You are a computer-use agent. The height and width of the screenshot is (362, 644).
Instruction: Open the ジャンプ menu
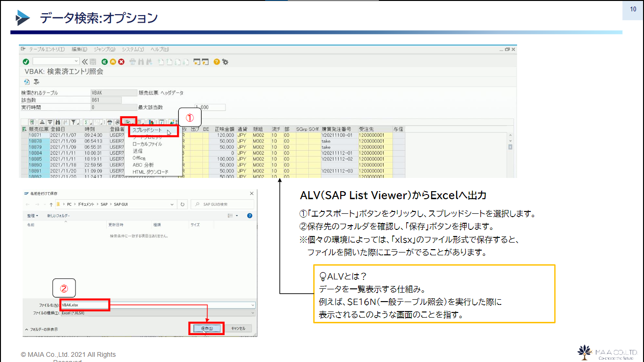click(105, 49)
